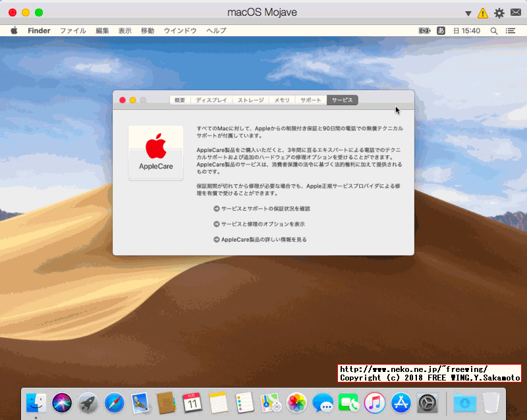Open the dropdown arrow in the title bar
This screenshot has width=527, height=420.
468,13
